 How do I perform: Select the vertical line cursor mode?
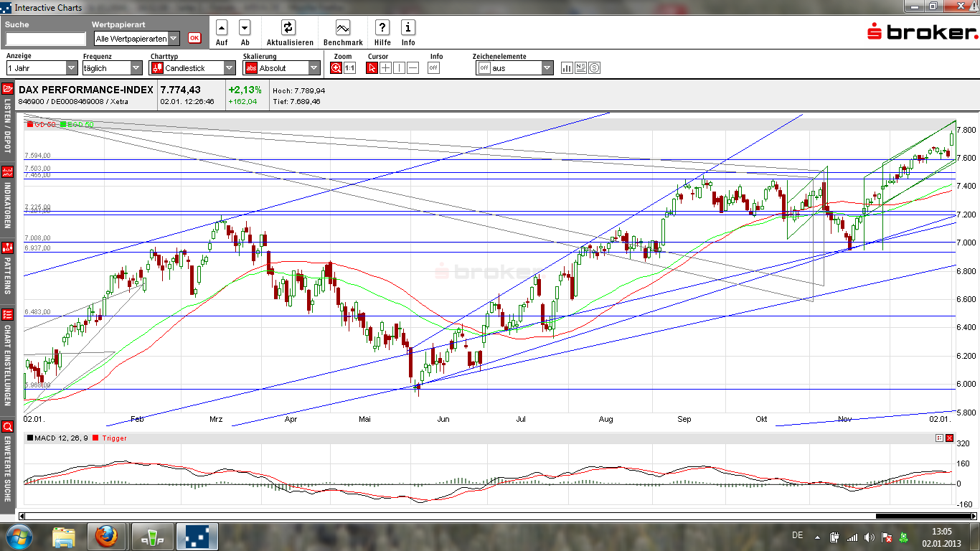tap(399, 68)
